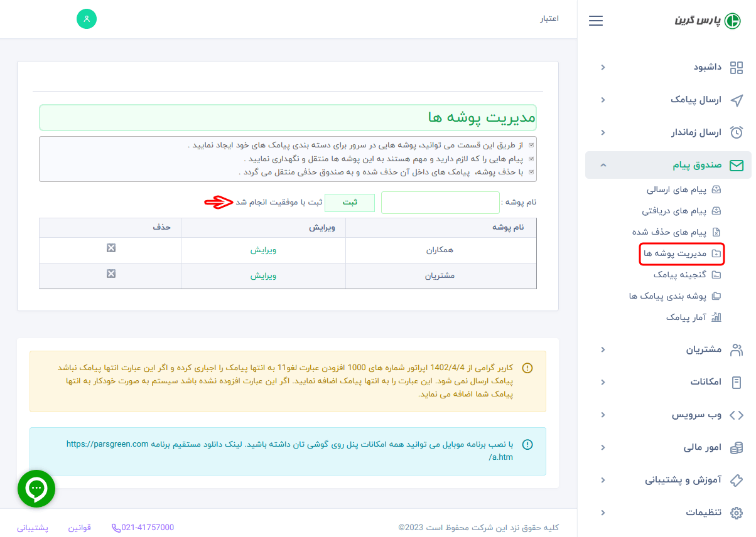This screenshot has width=756, height=537.
Task: Click the settings gear icon in sidebar
Action: [736, 513]
